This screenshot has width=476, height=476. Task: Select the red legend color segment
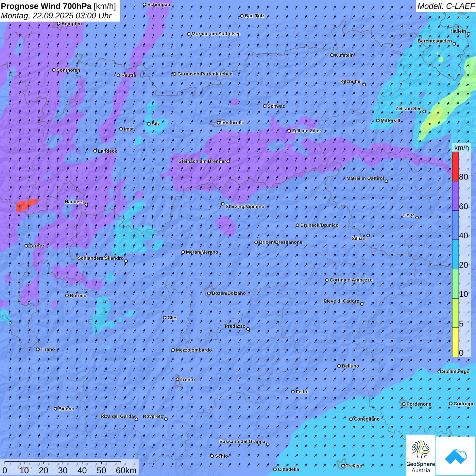455,166
